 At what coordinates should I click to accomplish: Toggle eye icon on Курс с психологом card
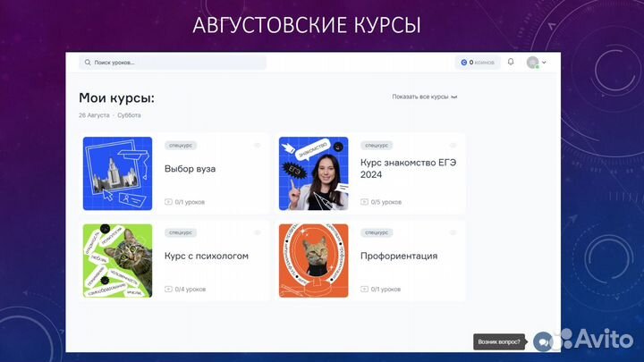click(x=257, y=232)
